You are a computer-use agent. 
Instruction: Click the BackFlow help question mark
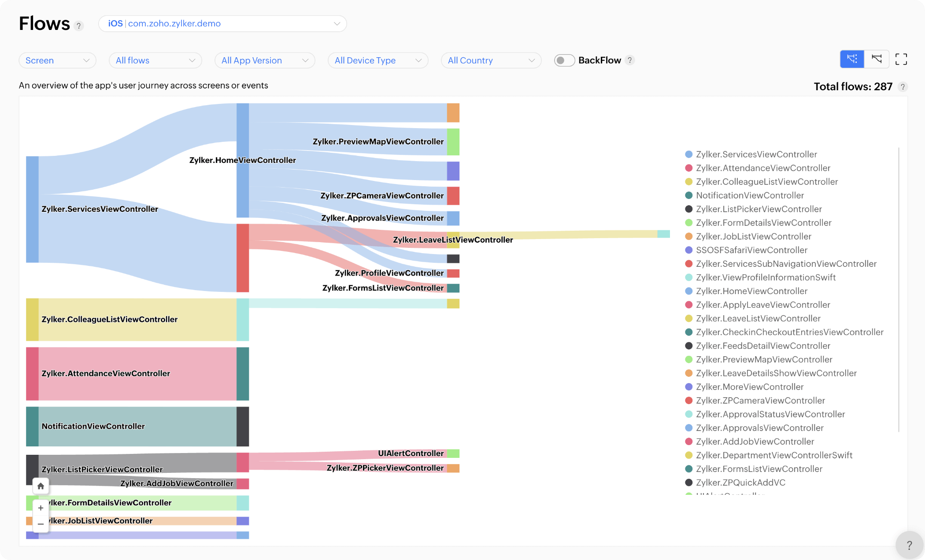[x=630, y=60]
